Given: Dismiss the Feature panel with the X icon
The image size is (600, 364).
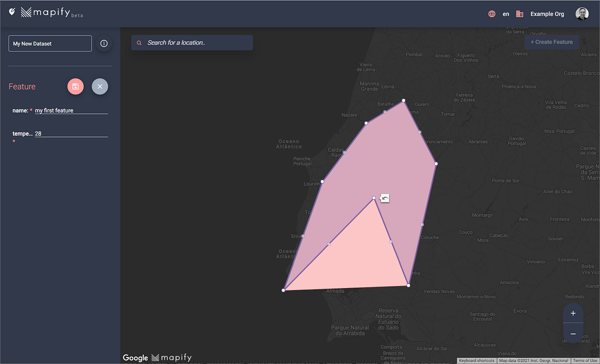Looking at the screenshot, I should [x=99, y=86].
